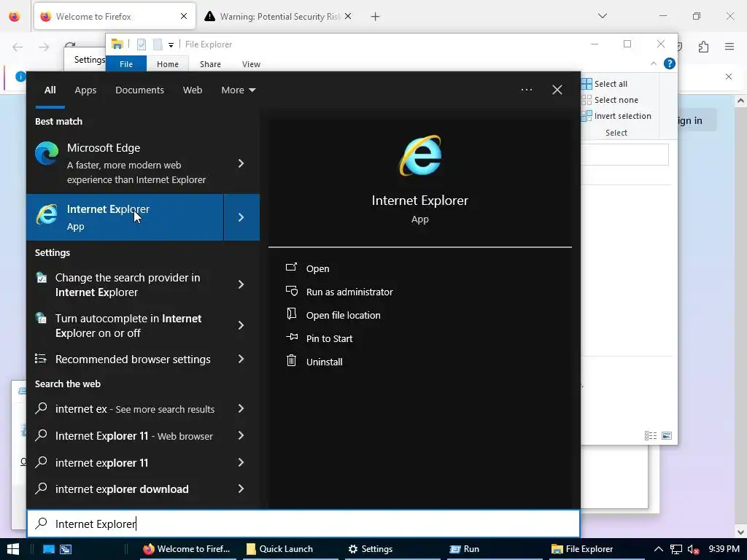The image size is (747, 560).
Task: Click the File Explorer help question icon
Action: tap(670, 63)
